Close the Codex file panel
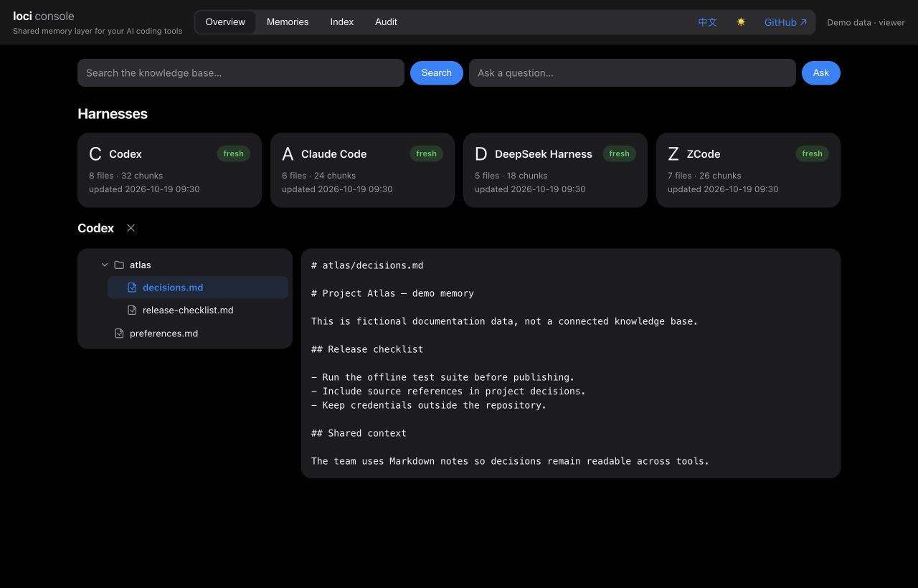Viewport: 918px width, 588px height. [131, 227]
